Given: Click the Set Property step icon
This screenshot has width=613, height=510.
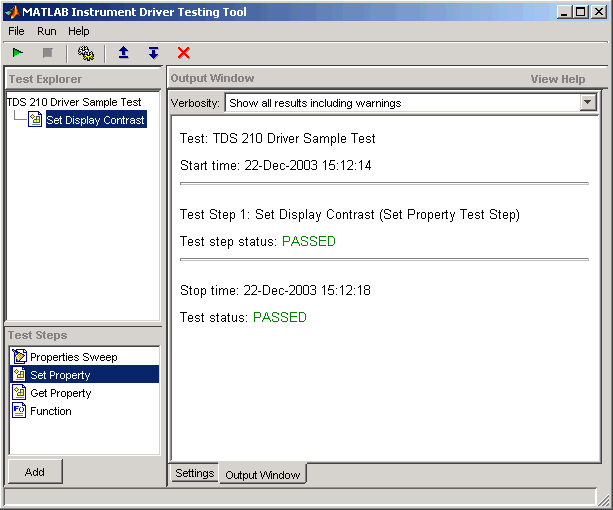Looking at the screenshot, I should click(20, 374).
